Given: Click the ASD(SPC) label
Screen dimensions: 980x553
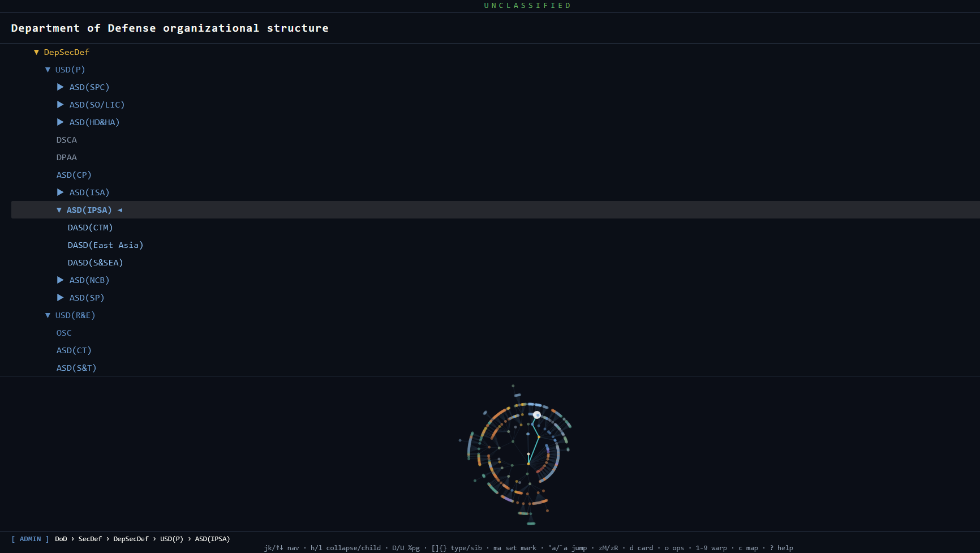Looking at the screenshot, I should click(x=89, y=87).
